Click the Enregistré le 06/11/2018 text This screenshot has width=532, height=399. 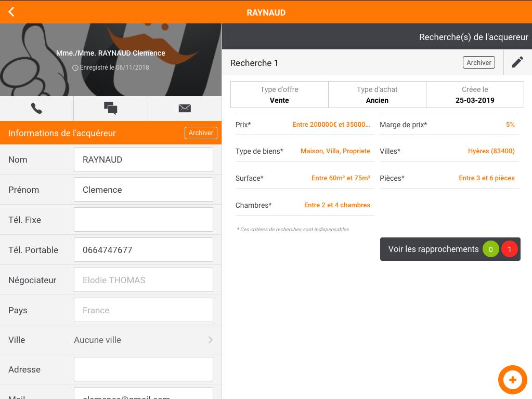(x=114, y=68)
